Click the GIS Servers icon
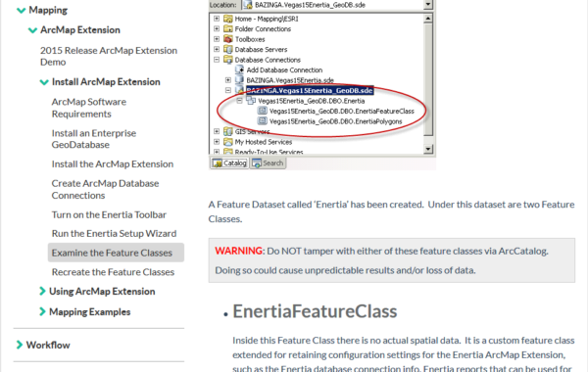The width and height of the screenshot is (588, 372). click(227, 131)
